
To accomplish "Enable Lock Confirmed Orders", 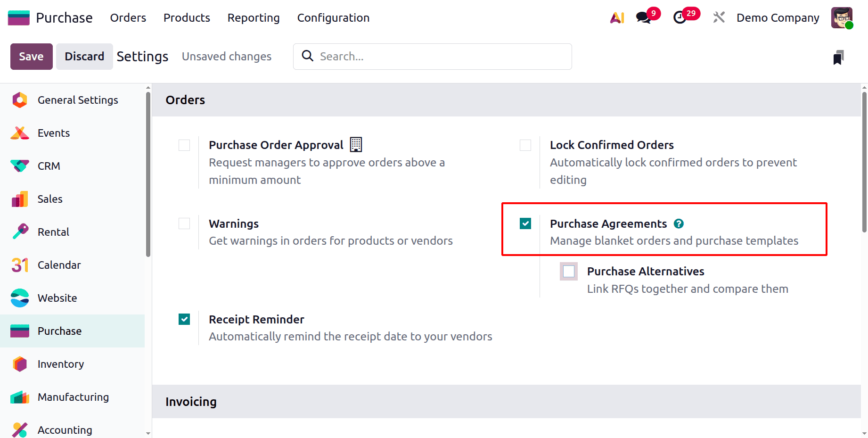I will coord(525,145).
